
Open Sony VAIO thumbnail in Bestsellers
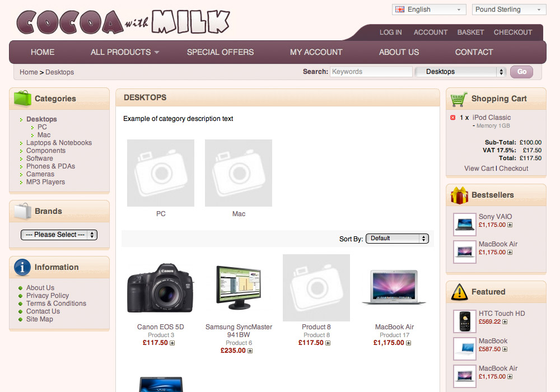[x=465, y=225]
